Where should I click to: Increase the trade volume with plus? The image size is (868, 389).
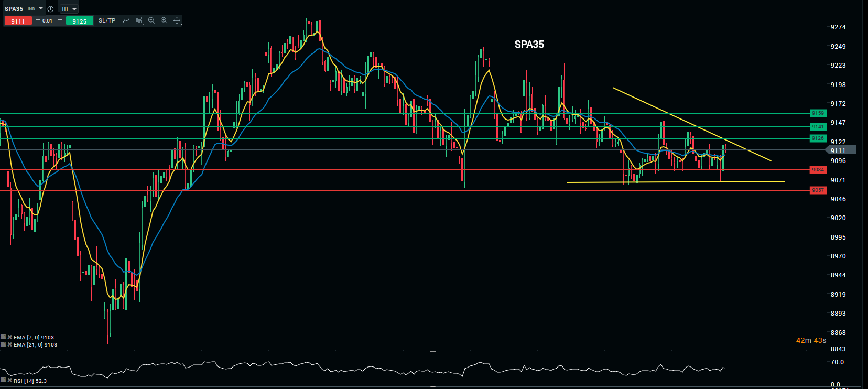(x=60, y=20)
